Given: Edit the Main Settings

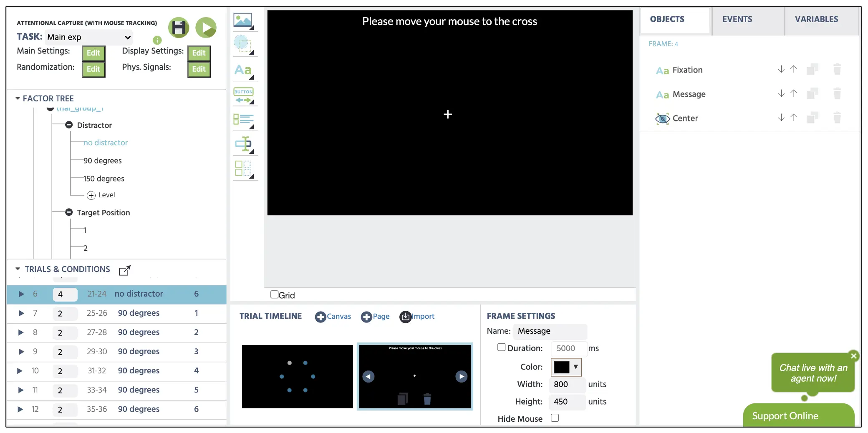Looking at the screenshot, I should pyautogui.click(x=93, y=53).
